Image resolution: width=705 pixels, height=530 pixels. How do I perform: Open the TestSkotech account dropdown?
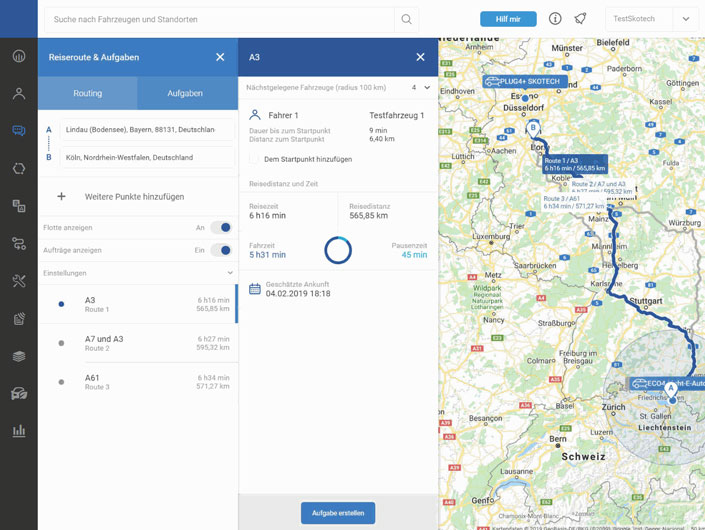click(686, 19)
